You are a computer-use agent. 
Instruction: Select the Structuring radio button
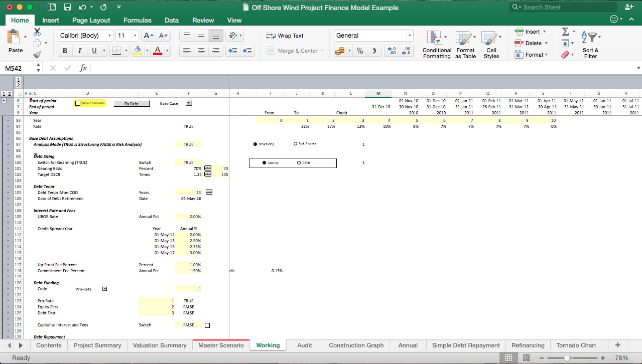255,144
